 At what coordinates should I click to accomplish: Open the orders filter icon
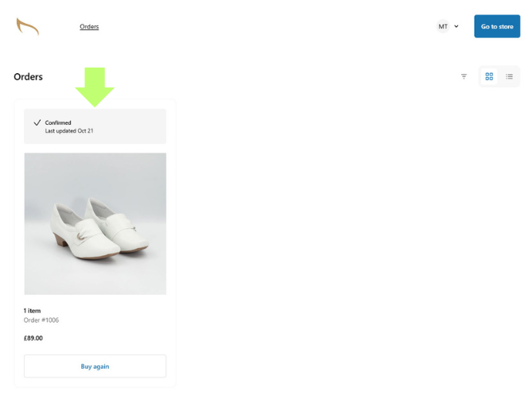tap(464, 77)
